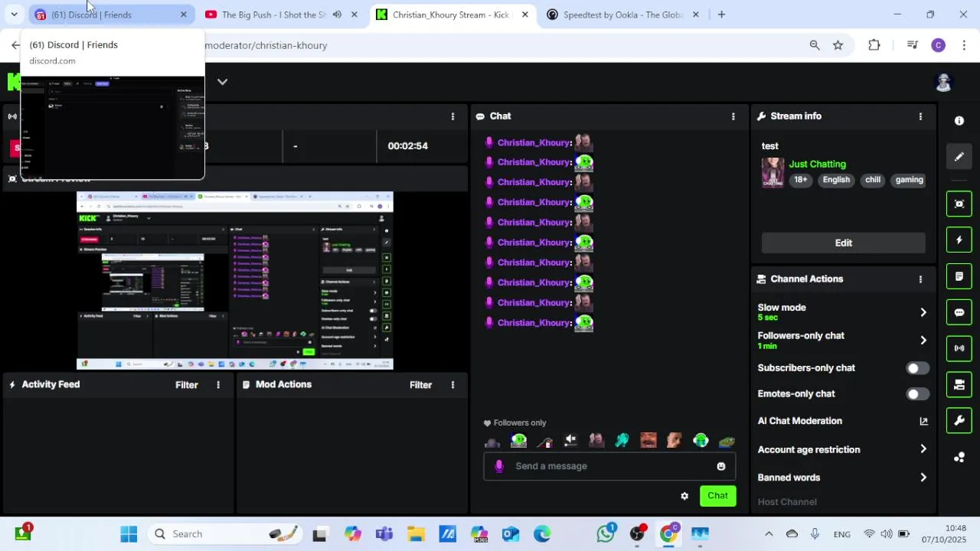Toggle the broadcast session info sidebar icon

[959, 348]
